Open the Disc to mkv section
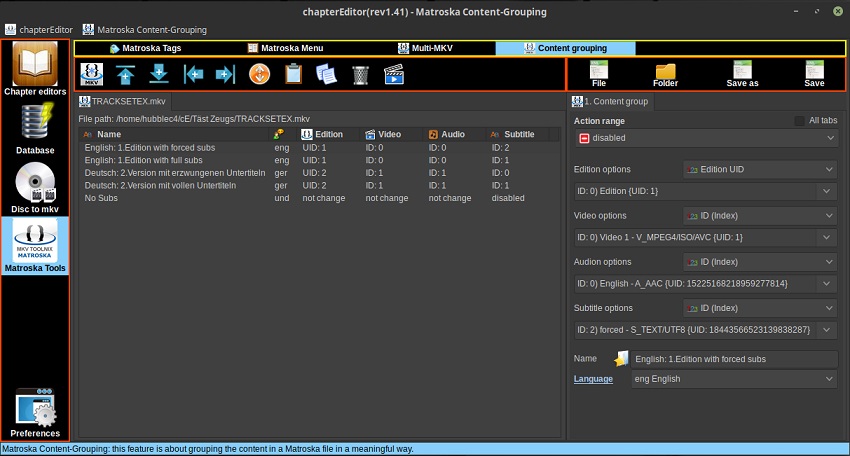Screen dimensions: 850x456 (35, 187)
